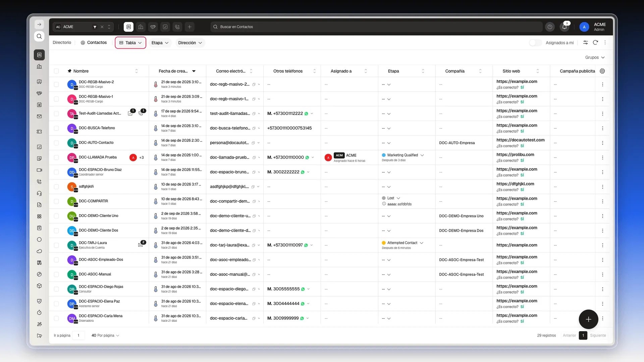Open the tasks checkmark icon in top bar

(165, 27)
